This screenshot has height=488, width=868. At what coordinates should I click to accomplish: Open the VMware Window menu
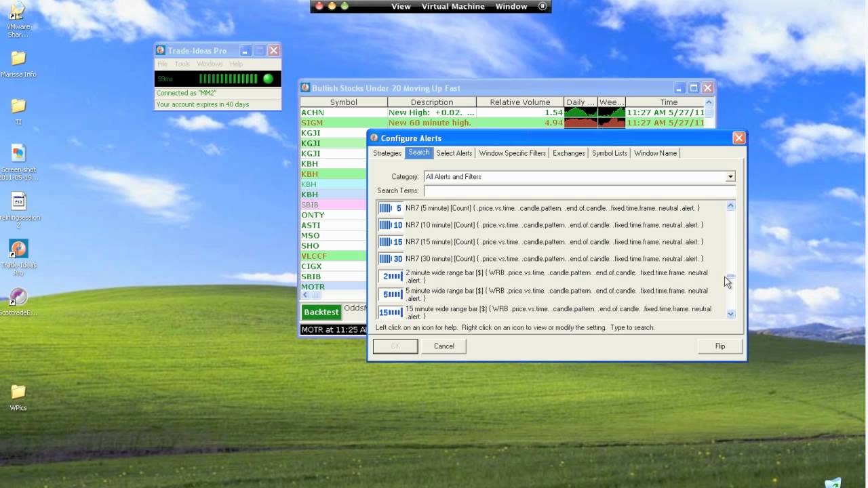pyautogui.click(x=511, y=6)
